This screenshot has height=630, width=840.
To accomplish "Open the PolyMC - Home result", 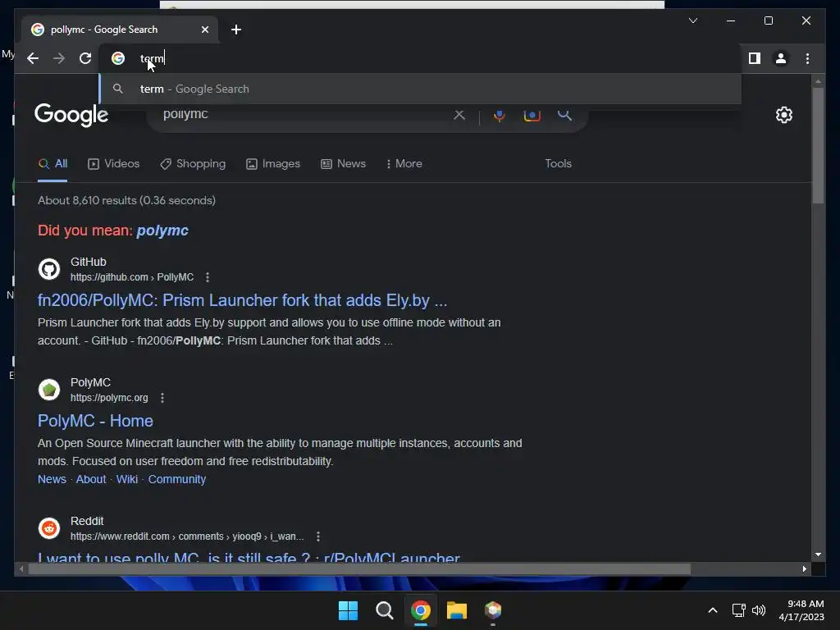I will [95, 421].
